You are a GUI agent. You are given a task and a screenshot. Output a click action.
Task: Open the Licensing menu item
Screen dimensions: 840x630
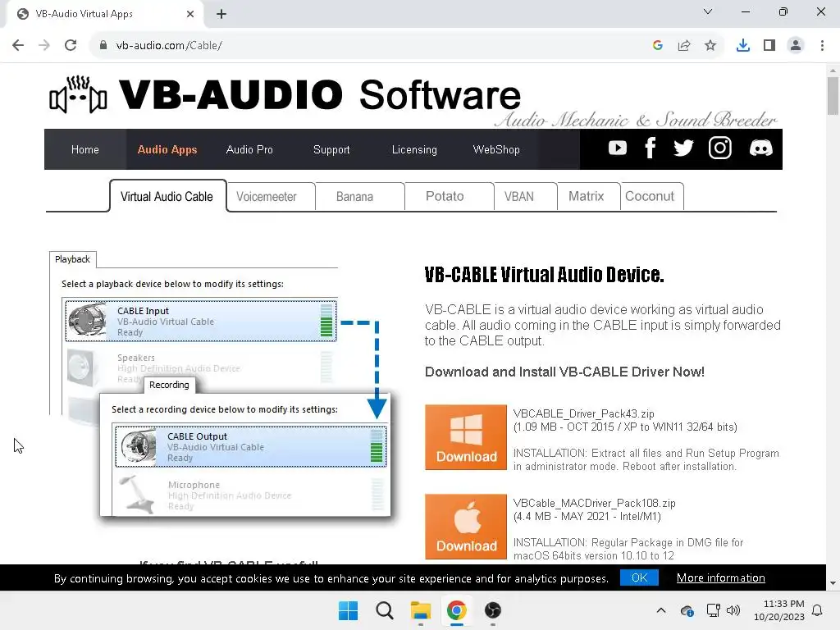coord(414,149)
